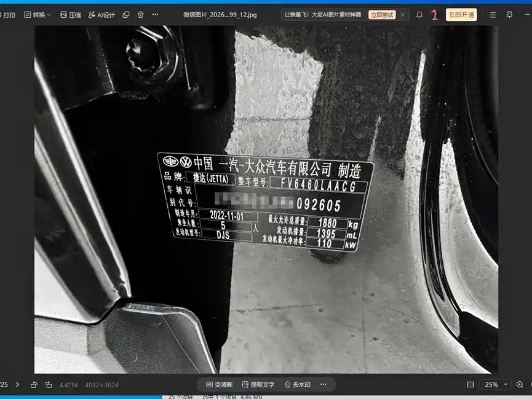Click the 去水印 remove watermark button
The height and width of the screenshot is (399, 532).
point(298,384)
